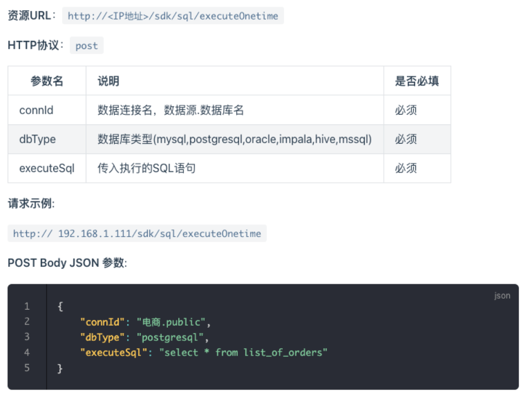Click the resource URL code snippet with <IP地址>
This screenshot has width=532, height=397.
(x=173, y=16)
